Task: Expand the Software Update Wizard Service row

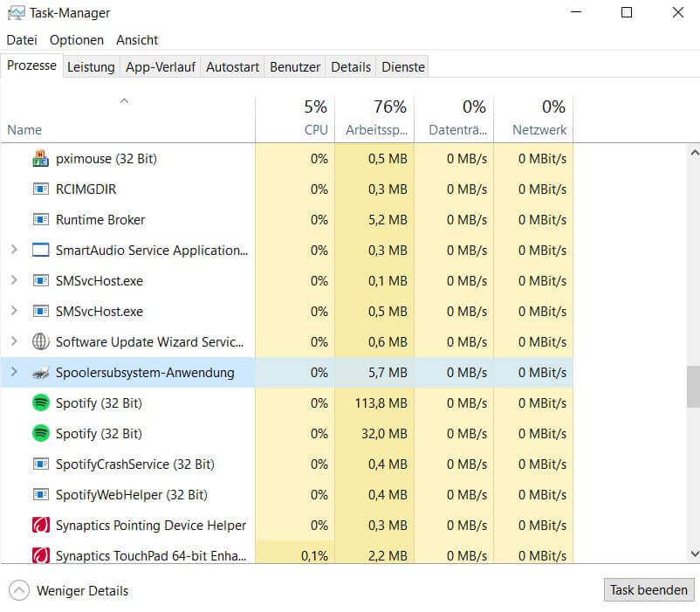Action: tap(14, 341)
